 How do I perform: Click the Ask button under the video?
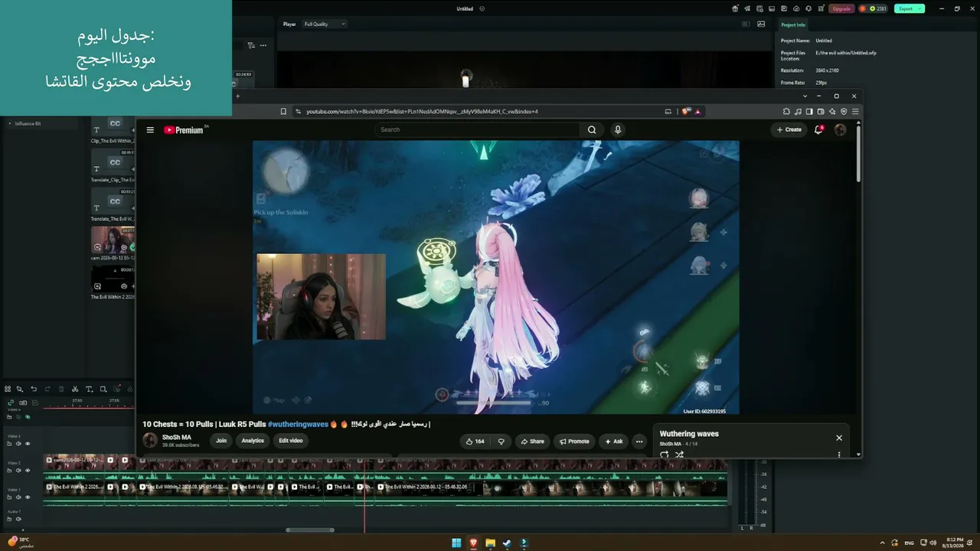(x=614, y=442)
